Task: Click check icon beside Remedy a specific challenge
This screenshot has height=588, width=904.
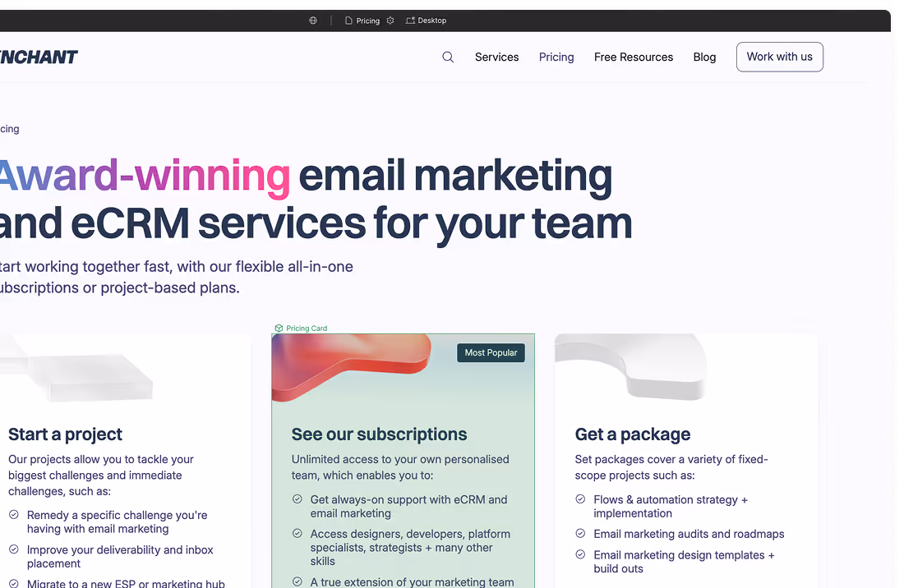Action: click(14, 515)
